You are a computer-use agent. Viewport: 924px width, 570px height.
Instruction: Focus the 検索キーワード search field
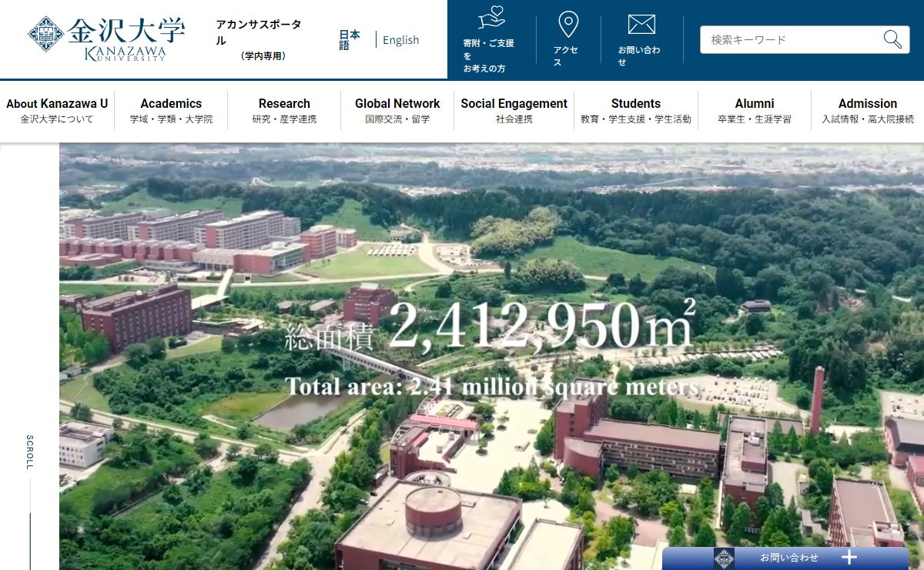[x=805, y=39]
